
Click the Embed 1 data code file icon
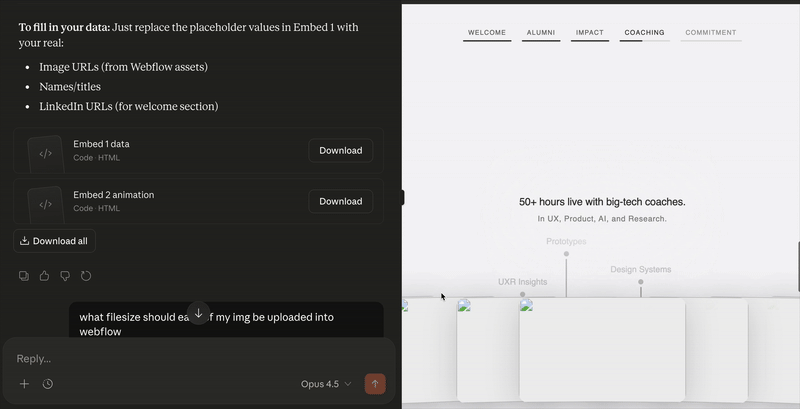(45, 154)
